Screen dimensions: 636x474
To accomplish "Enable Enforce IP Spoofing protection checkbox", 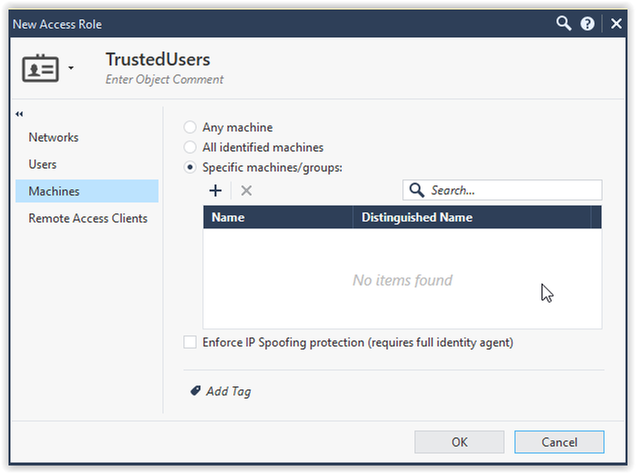I will (190, 343).
